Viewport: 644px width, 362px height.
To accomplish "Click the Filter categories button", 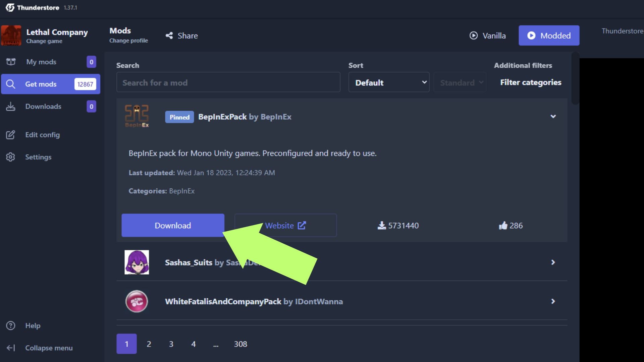I will tap(531, 82).
